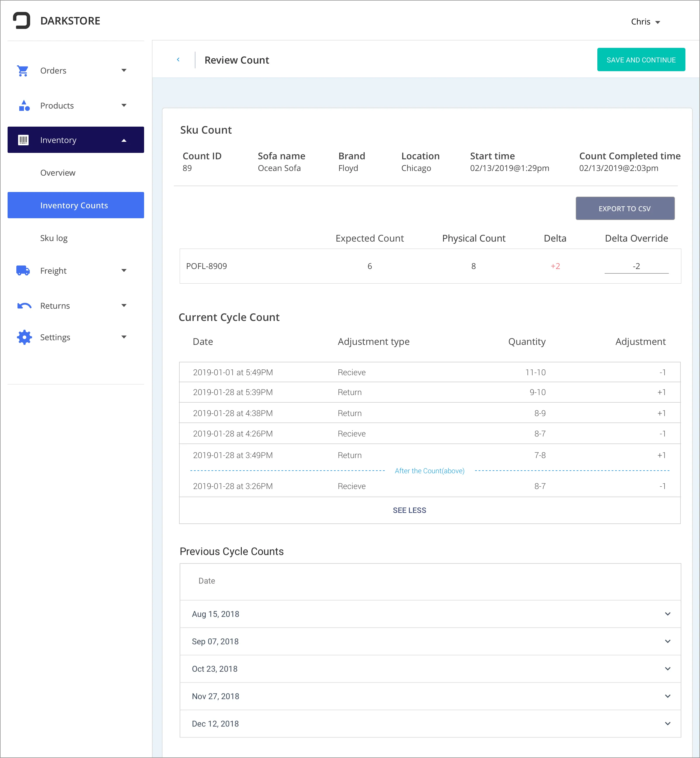Go back using the left chevron icon
Image resolution: width=700 pixels, height=758 pixels.
coord(178,60)
